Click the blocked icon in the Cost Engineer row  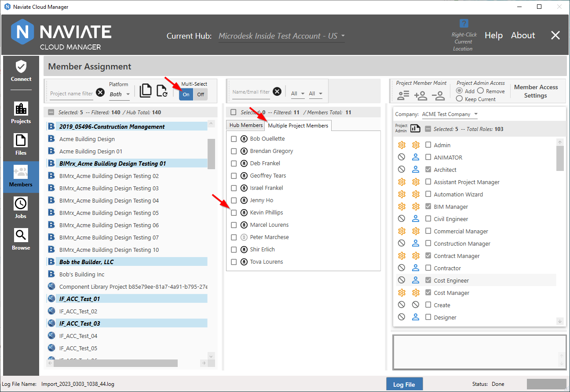401,280
